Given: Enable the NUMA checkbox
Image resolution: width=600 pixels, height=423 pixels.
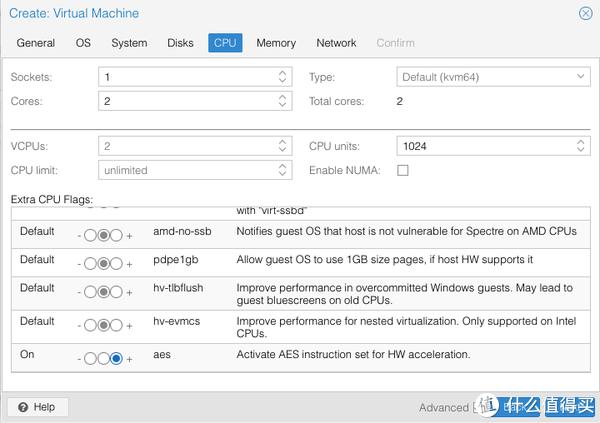Looking at the screenshot, I should [x=403, y=170].
